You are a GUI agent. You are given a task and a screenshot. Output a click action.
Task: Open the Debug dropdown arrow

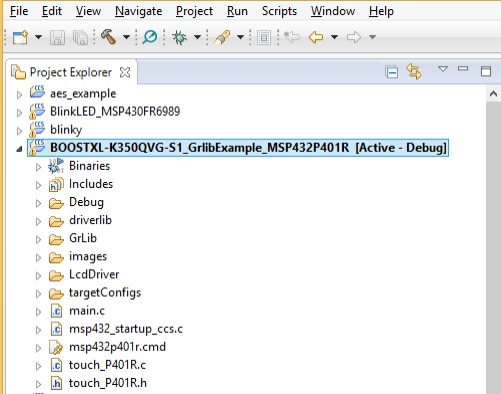point(197,37)
